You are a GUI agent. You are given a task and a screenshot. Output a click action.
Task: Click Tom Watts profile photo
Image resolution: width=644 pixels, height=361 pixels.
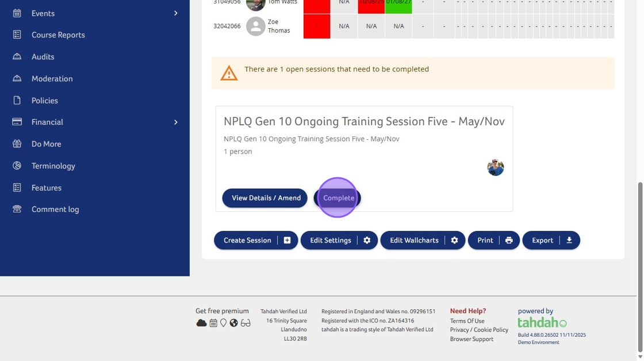[x=255, y=4]
